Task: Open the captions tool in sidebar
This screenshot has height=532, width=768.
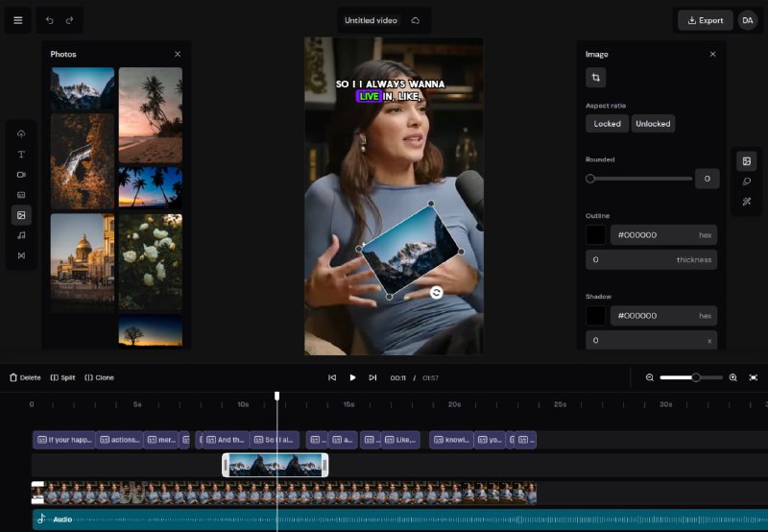Action: point(21,195)
